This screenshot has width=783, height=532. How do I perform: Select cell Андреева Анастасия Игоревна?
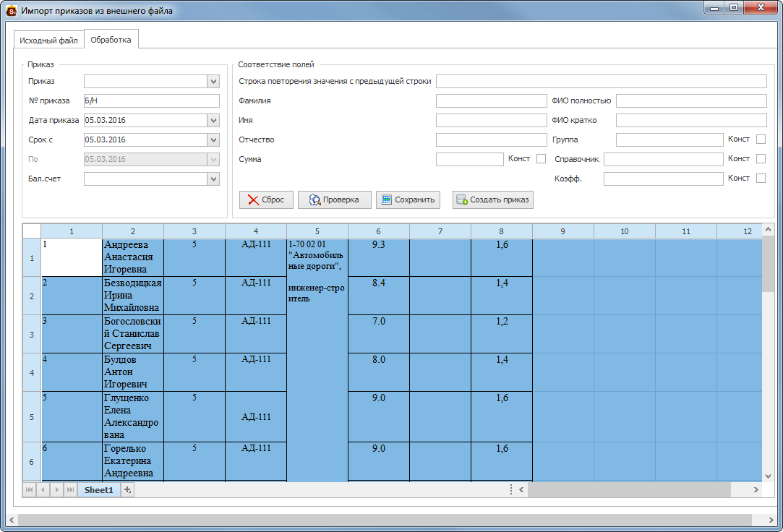click(133, 257)
